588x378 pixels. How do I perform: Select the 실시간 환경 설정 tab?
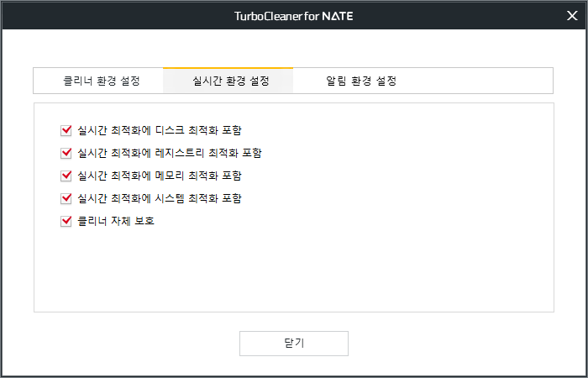[x=228, y=81]
